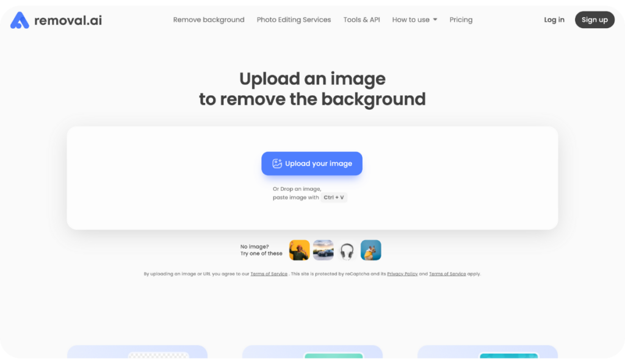
Task: Open the Pricing page
Action: 461,20
